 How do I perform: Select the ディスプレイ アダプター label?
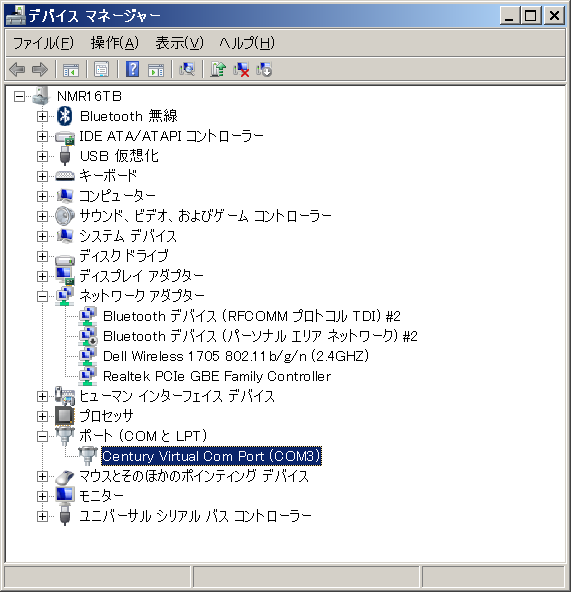click(142, 276)
